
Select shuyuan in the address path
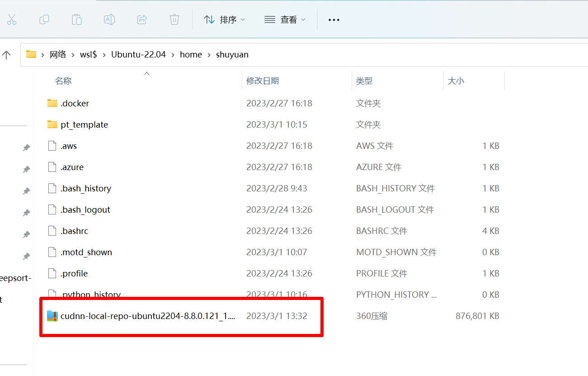tap(232, 54)
